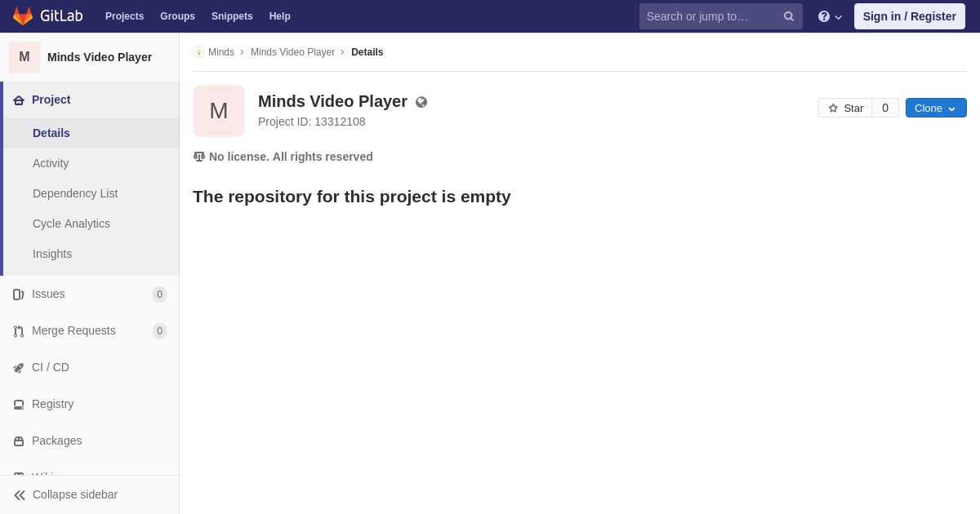Go to Snippets in top navigation
This screenshot has width=980, height=514.
coord(232,16)
